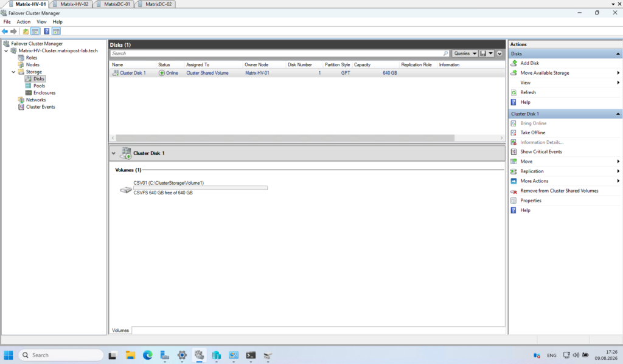Viewport: 623px width, 364px height.
Task: Open Microsoft Edge from the taskbar
Action: [x=147, y=355]
